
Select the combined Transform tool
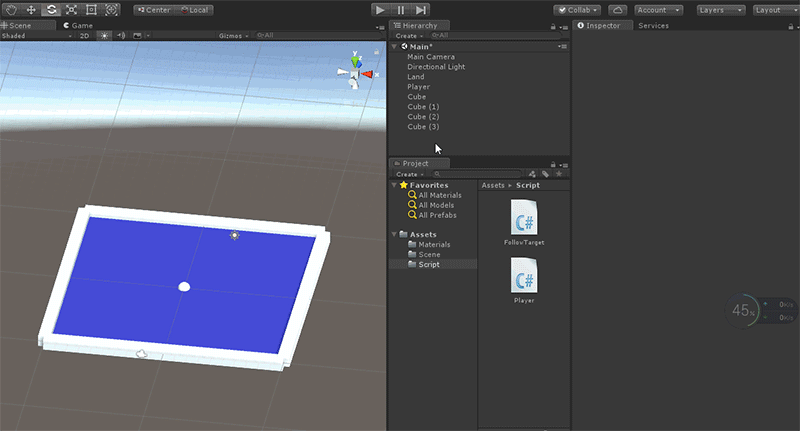coord(111,10)
